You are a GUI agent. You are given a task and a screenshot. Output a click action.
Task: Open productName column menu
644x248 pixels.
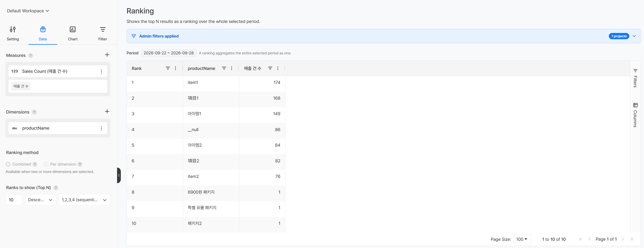coord(231,68)
